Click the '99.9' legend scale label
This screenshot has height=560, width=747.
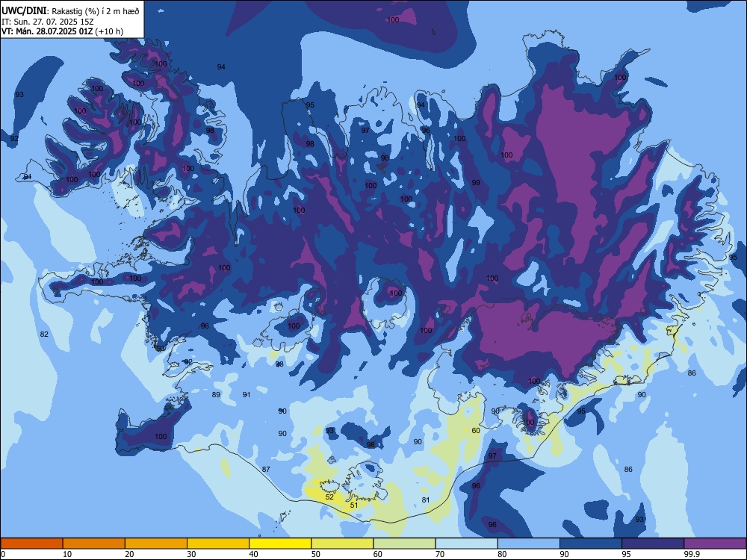tap(692, 554)
